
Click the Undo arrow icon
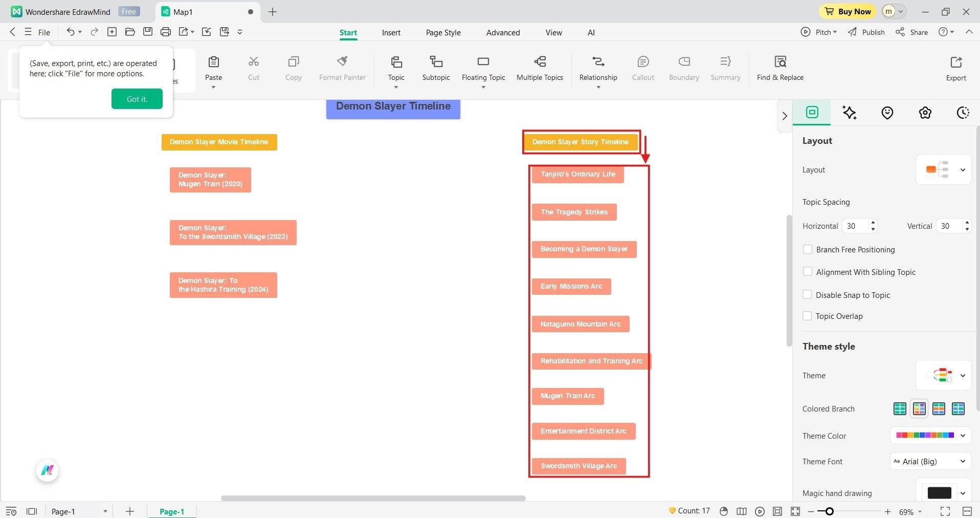pyautogui.click(x=71, y=32)
